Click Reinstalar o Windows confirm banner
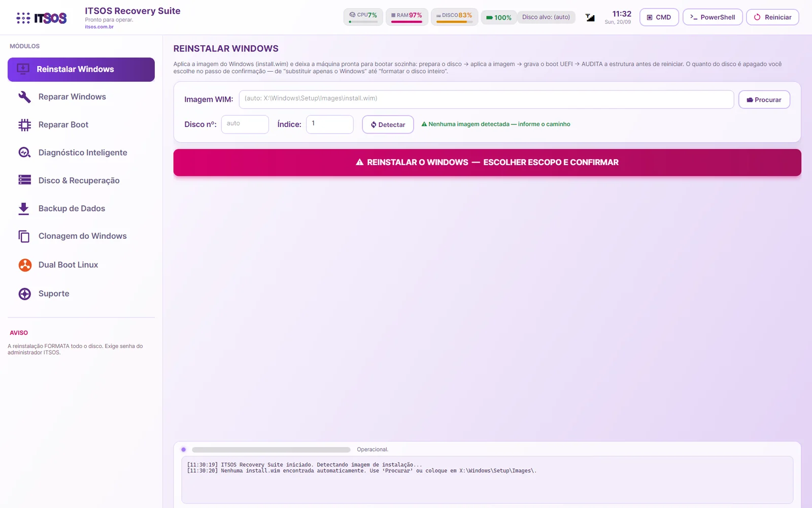812x508 pixels. 487,163
